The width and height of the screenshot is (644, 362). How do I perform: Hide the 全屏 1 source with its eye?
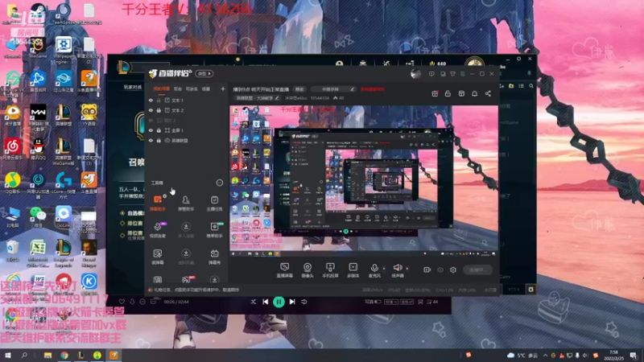pos(151,130)
